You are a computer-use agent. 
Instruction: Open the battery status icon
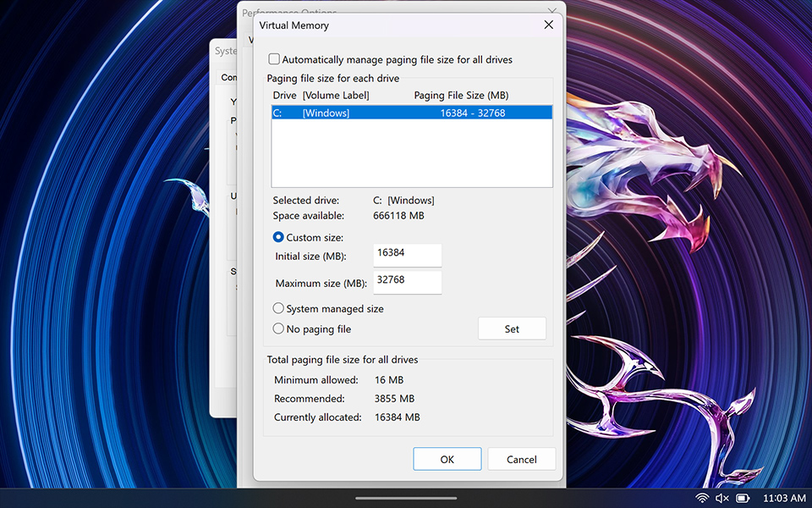point(743,499)
